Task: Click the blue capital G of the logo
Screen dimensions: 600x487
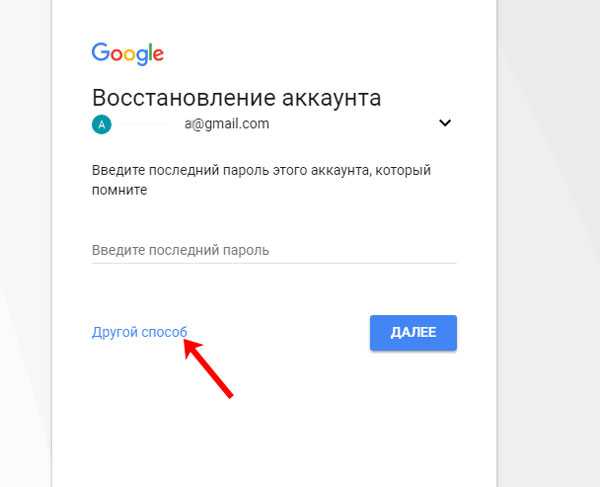Action: (100, 52)
